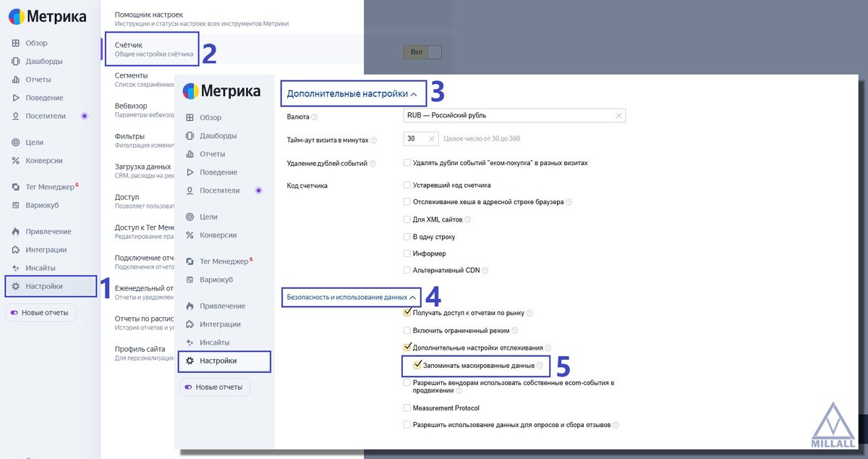Image resolution: width=868 pixels, height=459 pixels.
Task: Click Настройки gear icon in the back sidebar
Action: [16, 287]
